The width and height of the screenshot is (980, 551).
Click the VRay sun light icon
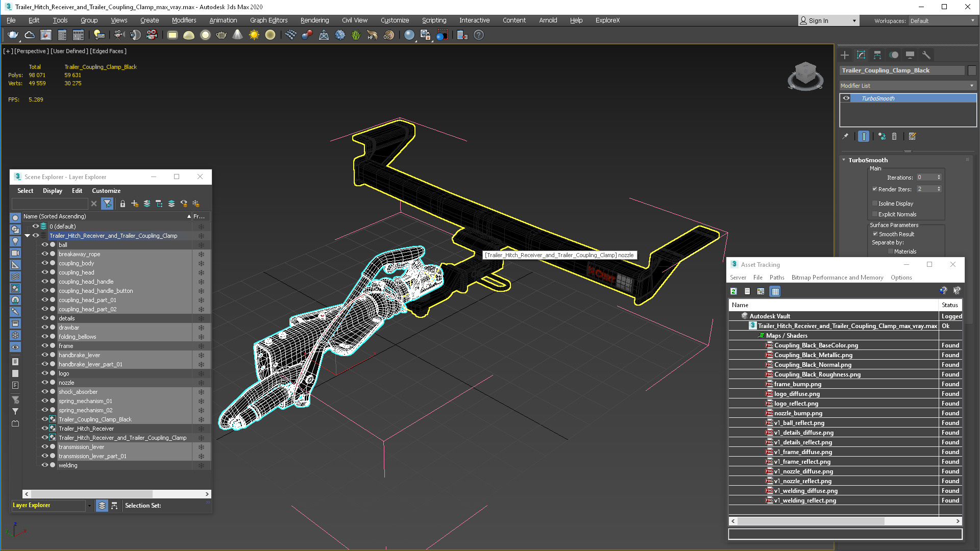click(254, 35)
